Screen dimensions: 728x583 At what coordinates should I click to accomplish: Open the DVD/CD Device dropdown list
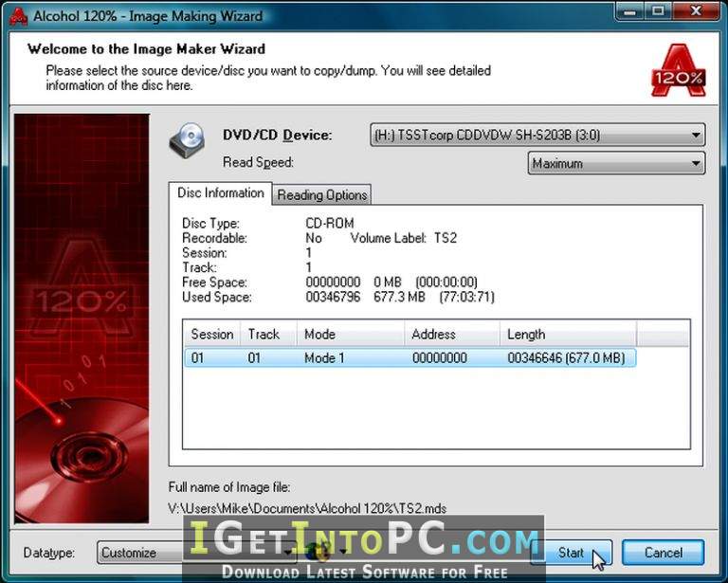click(x=697, y=136)
